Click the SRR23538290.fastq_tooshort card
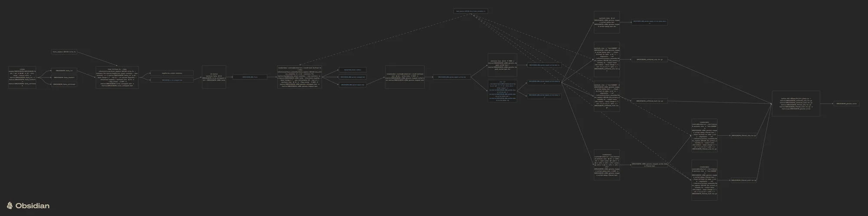 coord(64,77)
